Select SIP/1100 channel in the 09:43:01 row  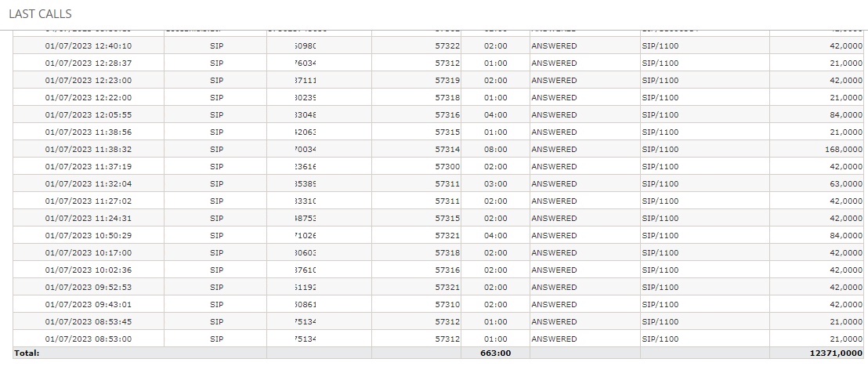click(x=660, y=304)
